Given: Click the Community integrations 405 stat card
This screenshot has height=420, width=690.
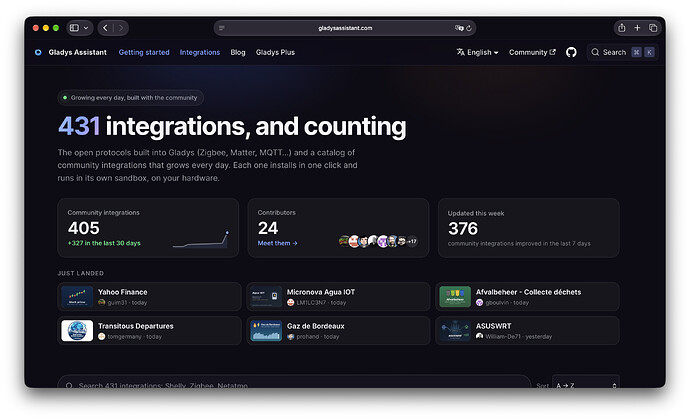Looking at the screenshot, I should [148, 228].
